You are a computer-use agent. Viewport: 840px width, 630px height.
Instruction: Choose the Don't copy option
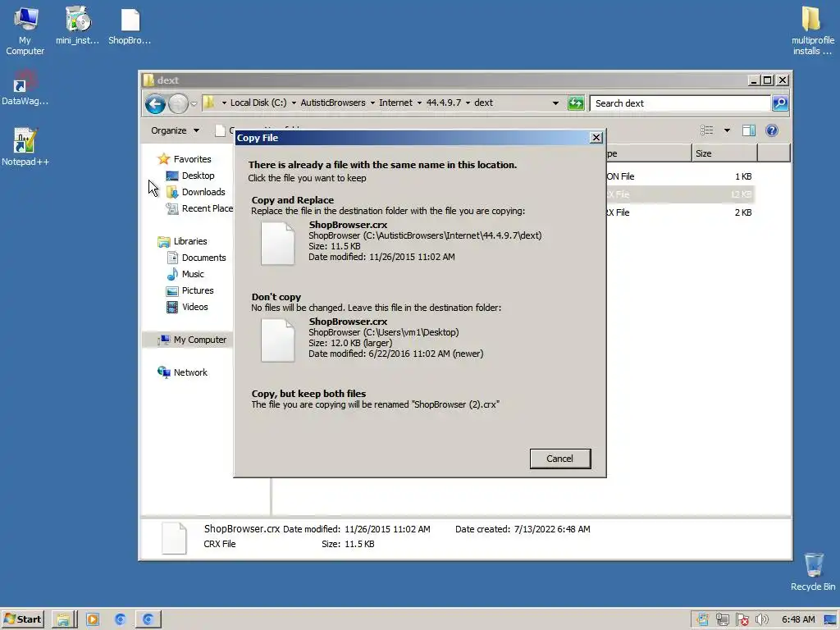click(x=420, y=327)
